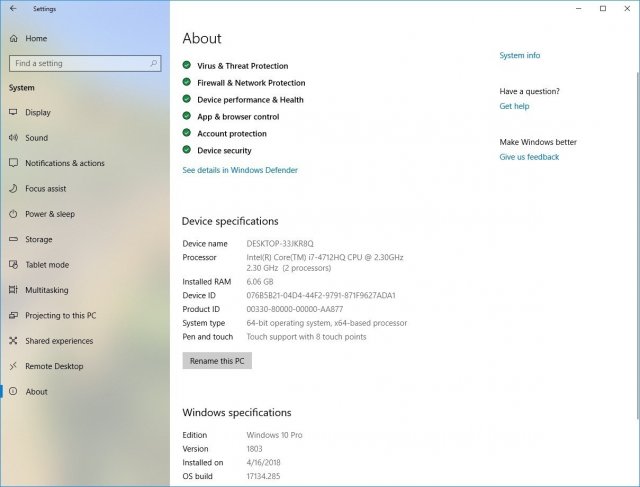The width and height of the screenshot is (640, 487).
Task: Click the Focus assist moon icon
Action: [13, 188]
